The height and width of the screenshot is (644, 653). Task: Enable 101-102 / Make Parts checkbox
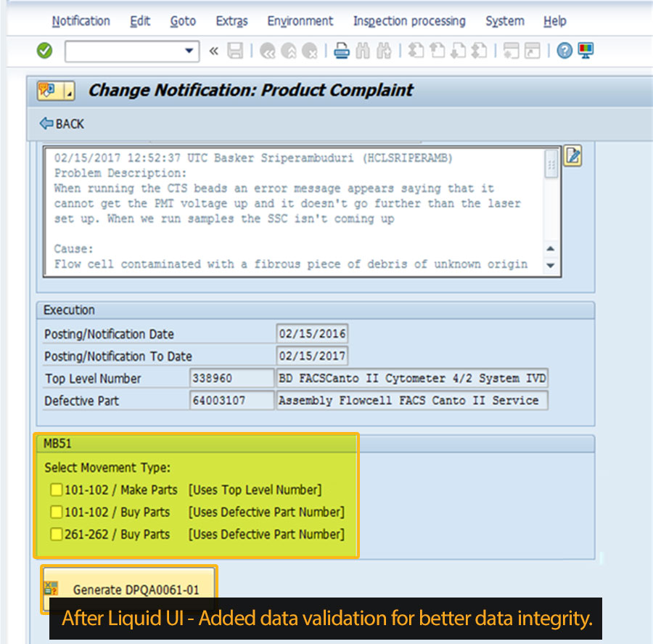(x=57, y=490)
